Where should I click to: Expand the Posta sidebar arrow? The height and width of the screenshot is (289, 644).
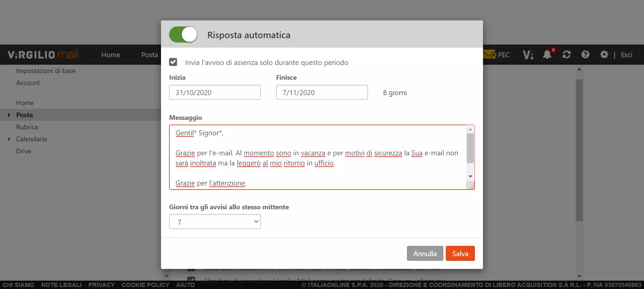pyautogui.click(x=9, y=115)
